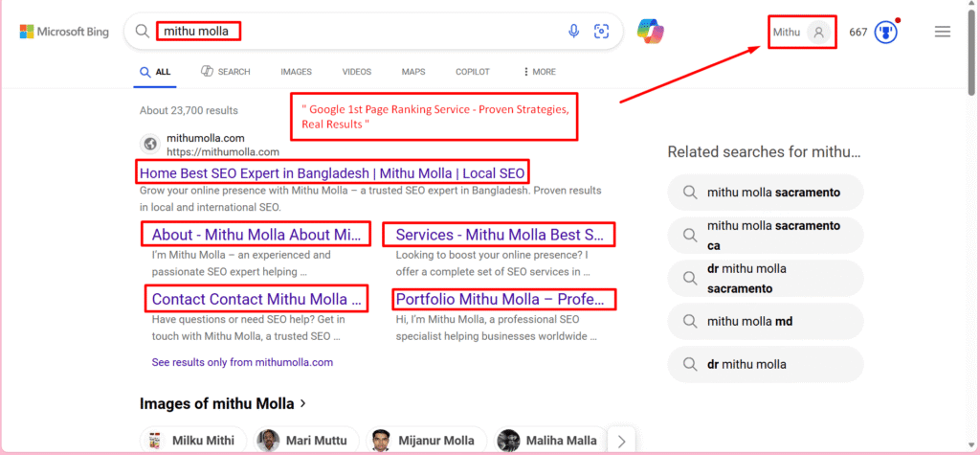
Task: Open the Portfolio Mithu Molla sitelink
Action: (501, 299)
